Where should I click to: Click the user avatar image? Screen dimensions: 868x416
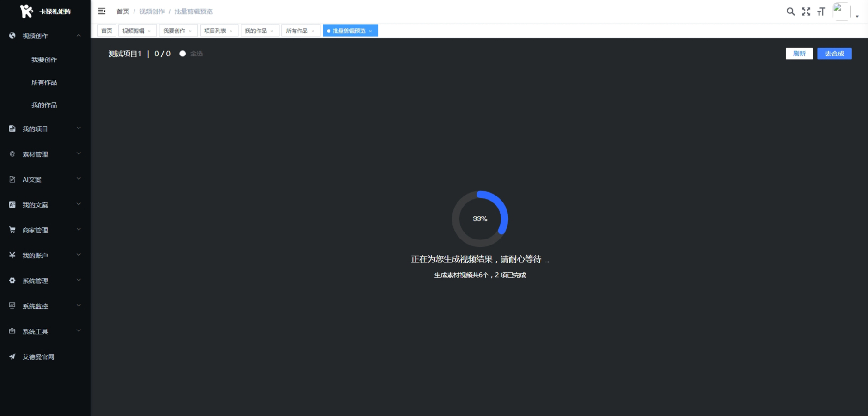click(x=841, y=11)
